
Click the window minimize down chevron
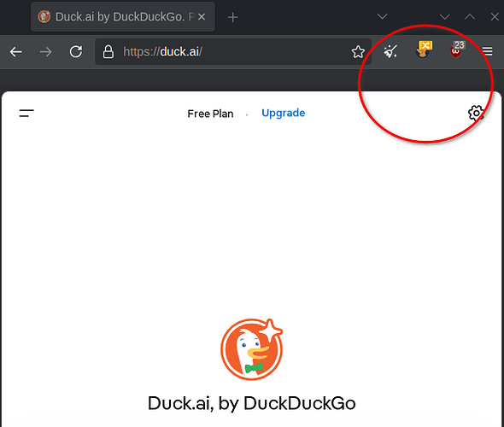click(444, 16)
